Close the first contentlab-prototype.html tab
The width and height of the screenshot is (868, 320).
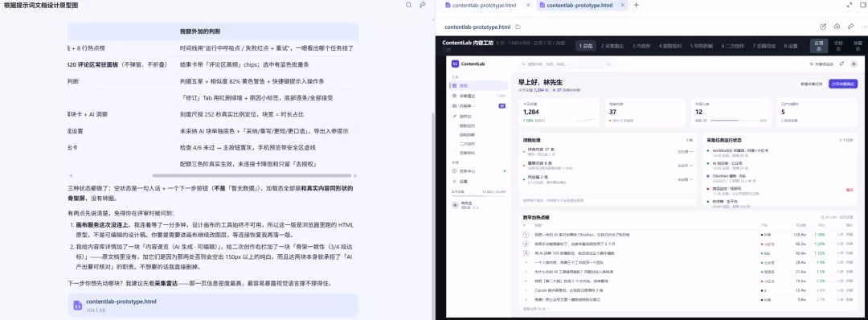point(528,5)
